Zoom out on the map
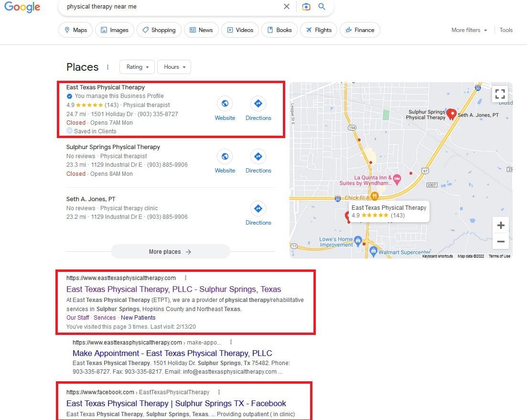The height and width of the screenshot is (420, 527). point(500,241)
